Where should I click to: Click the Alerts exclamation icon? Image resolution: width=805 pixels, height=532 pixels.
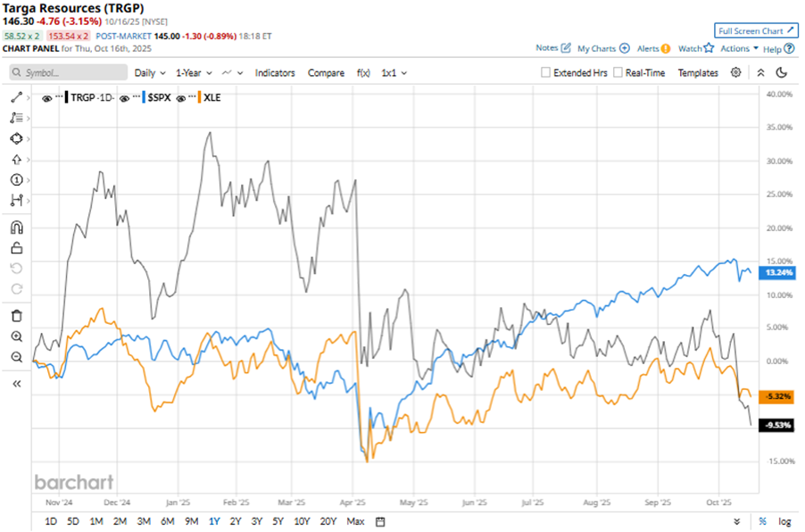[666, 49]
